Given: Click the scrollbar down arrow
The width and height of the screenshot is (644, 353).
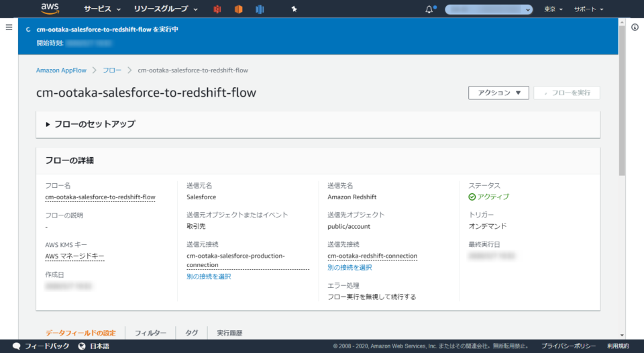Looking at the screenshot, I should pos(622,336).
